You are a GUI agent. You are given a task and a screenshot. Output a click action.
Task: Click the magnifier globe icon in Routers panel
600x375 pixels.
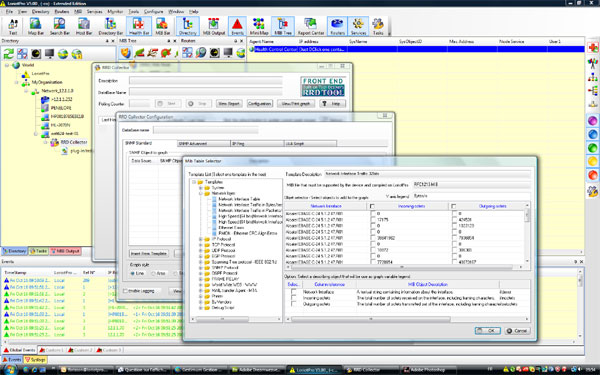pos(201,53)
